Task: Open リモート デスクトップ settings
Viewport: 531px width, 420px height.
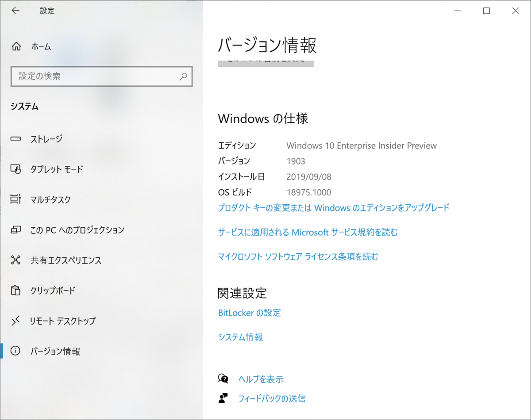Action: pyautogui.click(x=62, y=321)
